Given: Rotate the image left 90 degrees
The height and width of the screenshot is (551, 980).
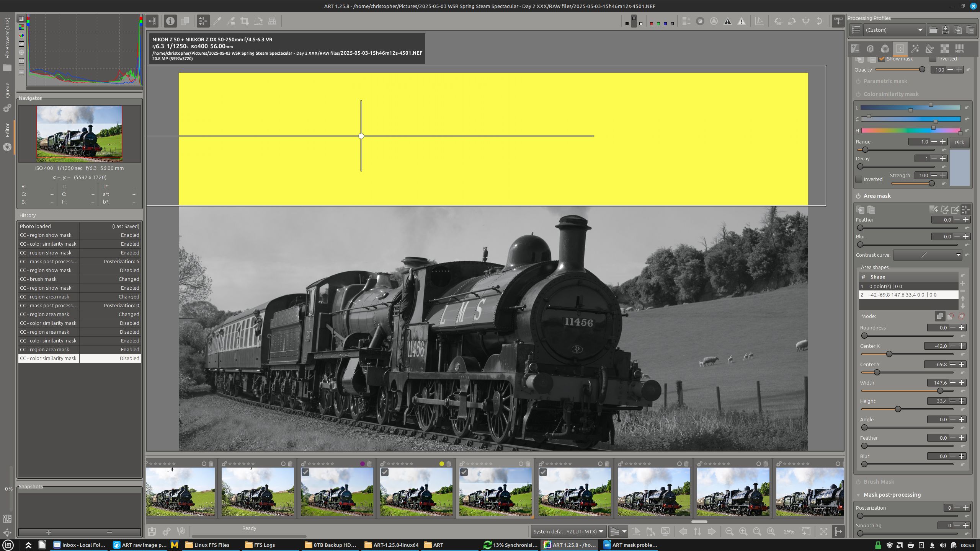Looking at the screenshot, I should pyautogui.click(x=778, y=21).
